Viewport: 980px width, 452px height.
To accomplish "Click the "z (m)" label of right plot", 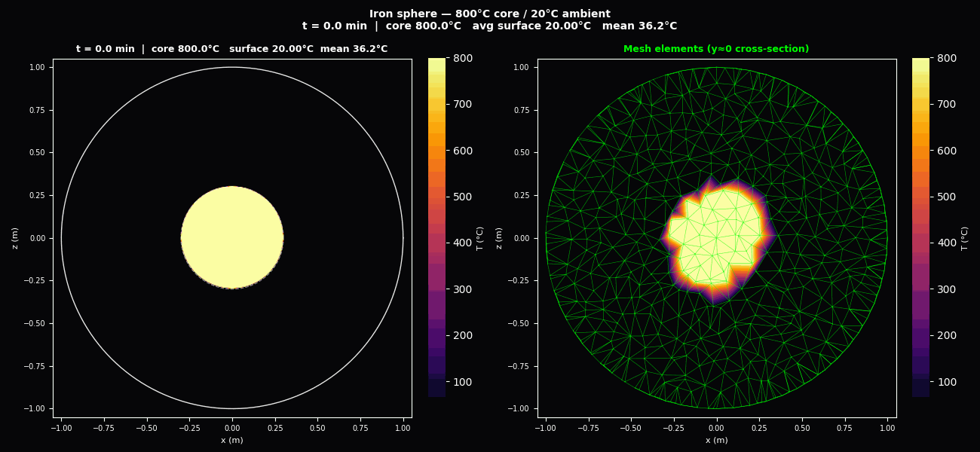I will (x=499, y=238).
